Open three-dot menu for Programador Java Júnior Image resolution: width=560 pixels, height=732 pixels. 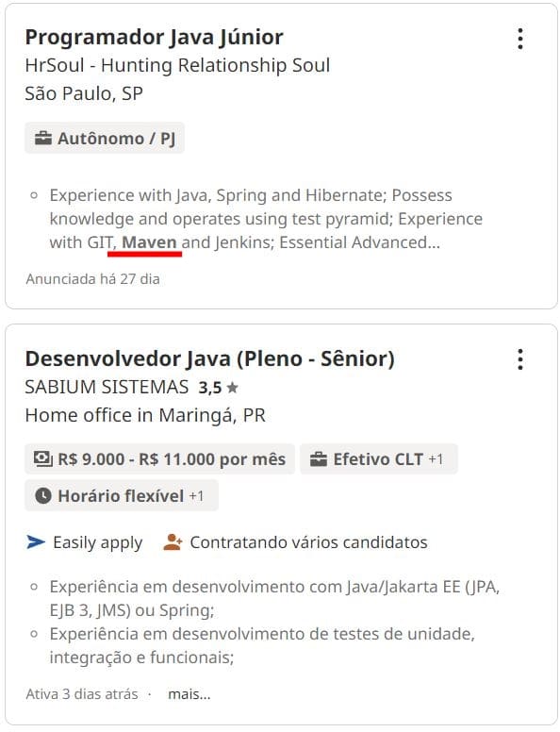tap(520, 39)
